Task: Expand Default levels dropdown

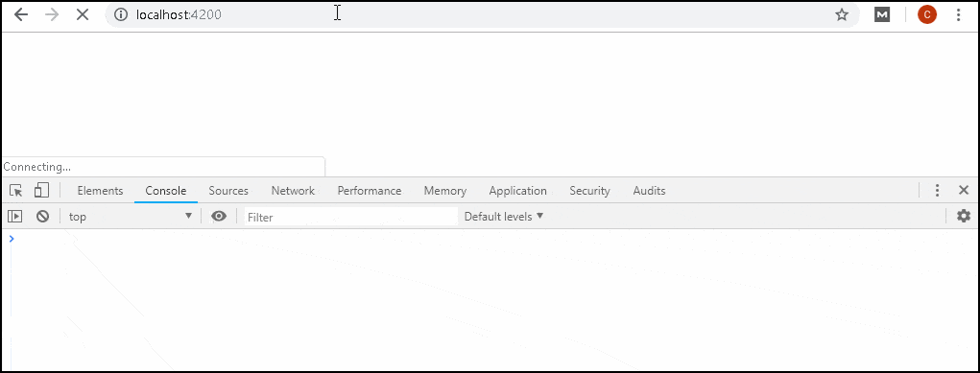Action: tap(504, 216)
